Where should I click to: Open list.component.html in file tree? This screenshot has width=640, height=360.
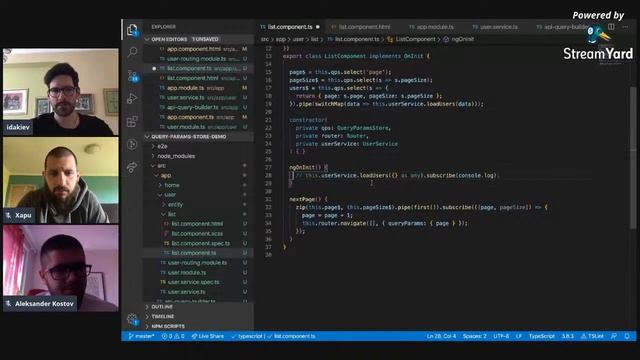coord(197,224)
